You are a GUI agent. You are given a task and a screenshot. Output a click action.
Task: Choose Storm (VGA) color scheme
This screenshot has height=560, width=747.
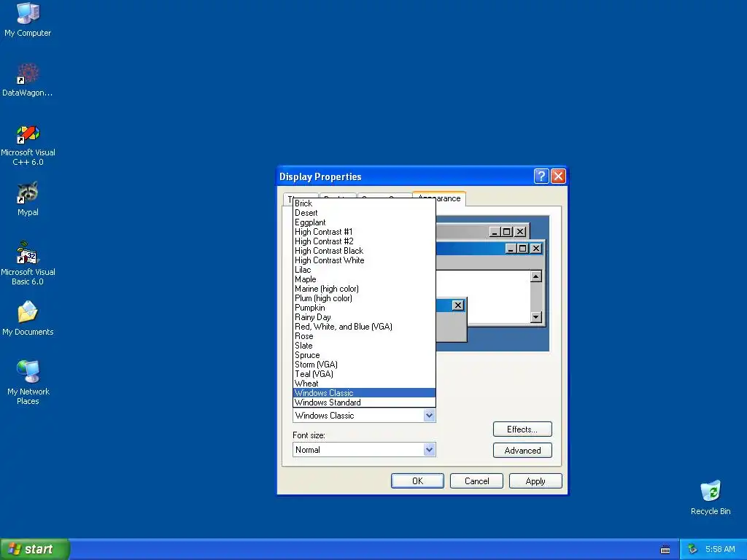tap(364, 365)
